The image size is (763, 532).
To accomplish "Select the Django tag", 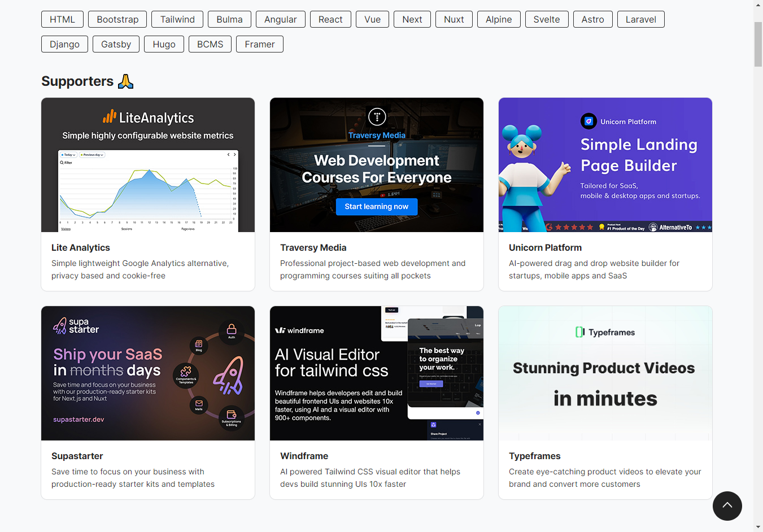I will coord(64,44).
